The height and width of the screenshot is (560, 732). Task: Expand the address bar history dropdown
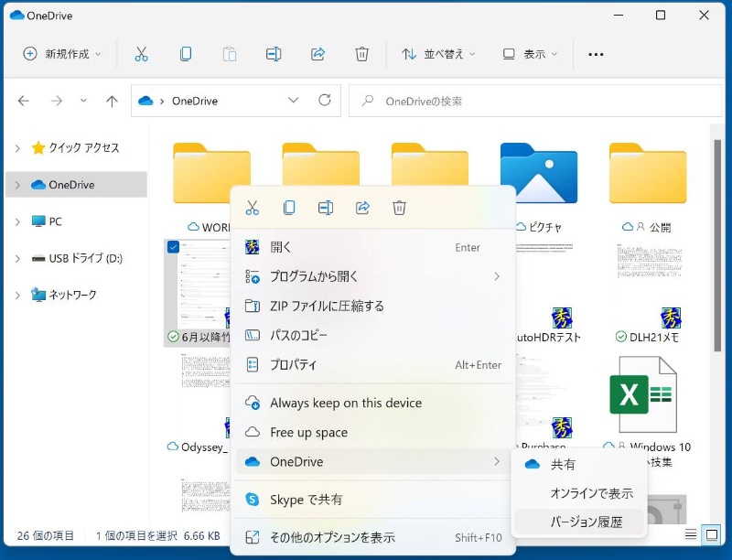(293, 101)
